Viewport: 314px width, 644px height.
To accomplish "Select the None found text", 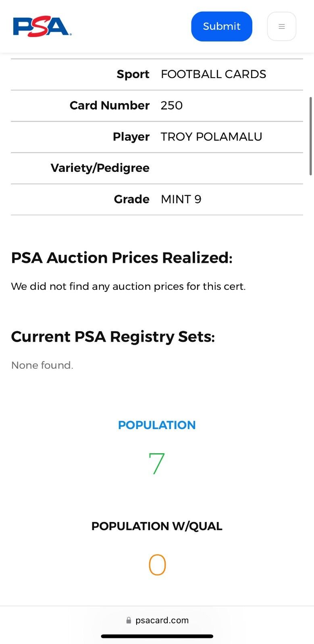I will point(42,365).
